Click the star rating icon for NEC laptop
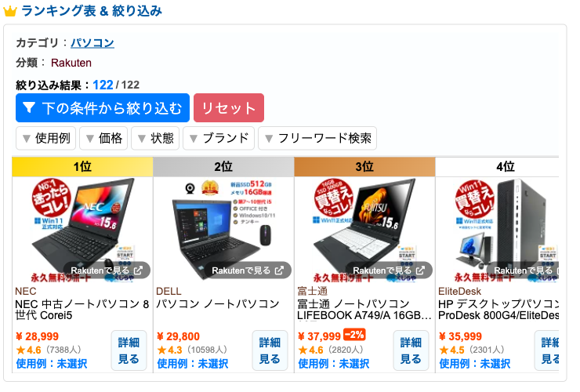 pyautogui.click(x=20, y=350)
